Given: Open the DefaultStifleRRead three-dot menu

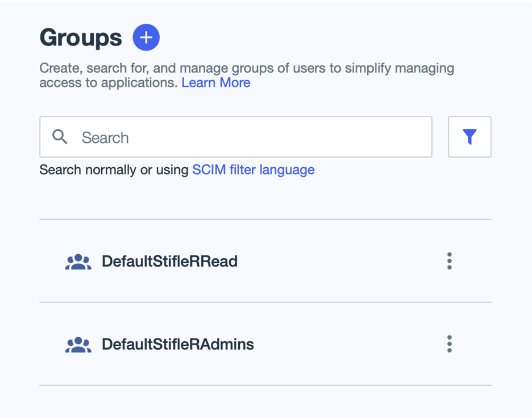Looking at the screenshot, I should 449,261.
